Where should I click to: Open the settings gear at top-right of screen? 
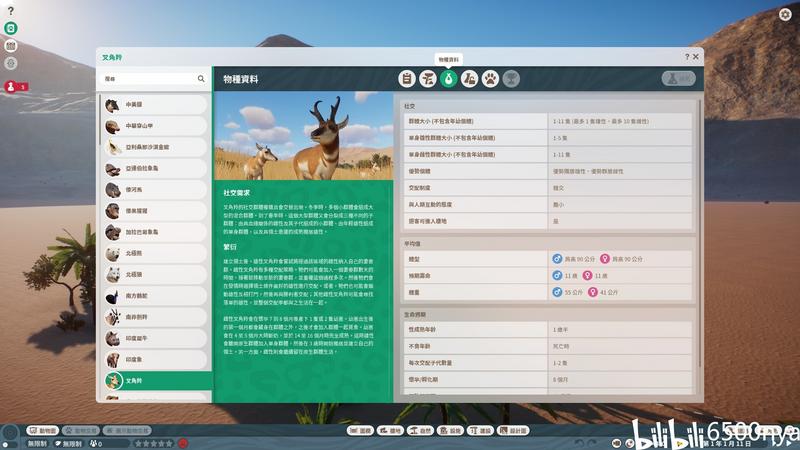pyautogui.click(x=785, y=14)
